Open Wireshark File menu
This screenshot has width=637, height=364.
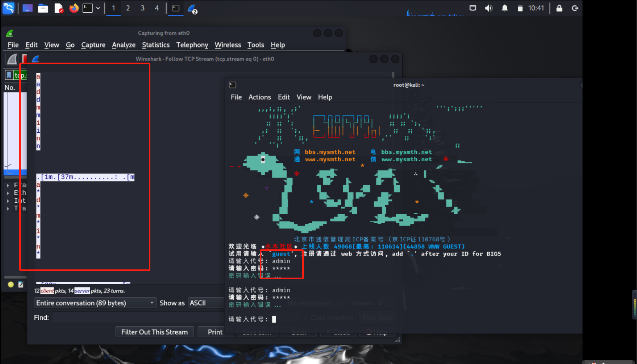pyautogui.click(x=13, y=45)
